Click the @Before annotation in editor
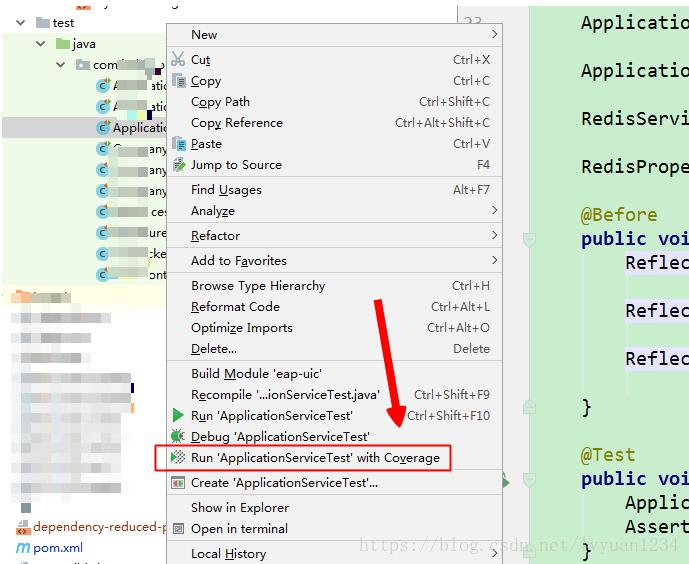Screen dimensions: 689x564 (618, 215)
